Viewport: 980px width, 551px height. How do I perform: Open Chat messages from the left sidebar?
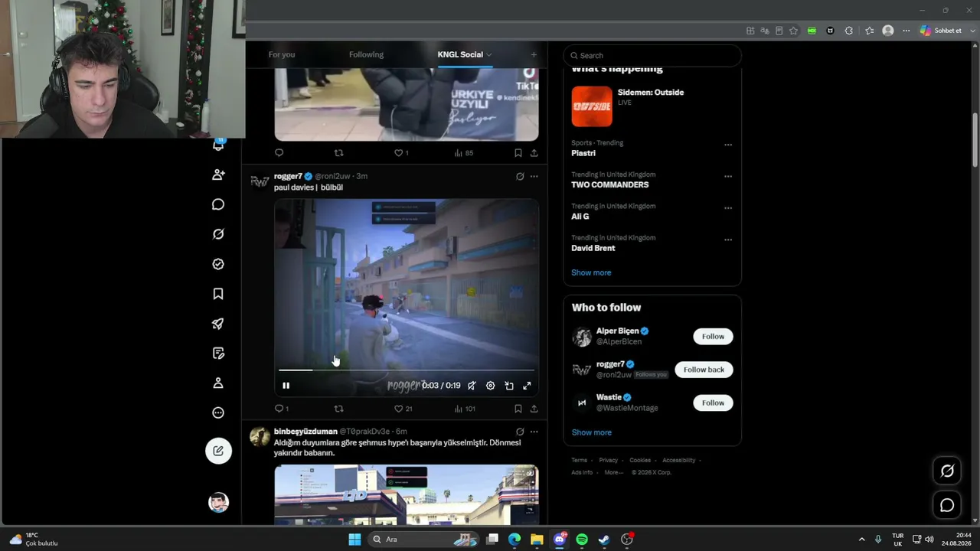tap(218, 204)
